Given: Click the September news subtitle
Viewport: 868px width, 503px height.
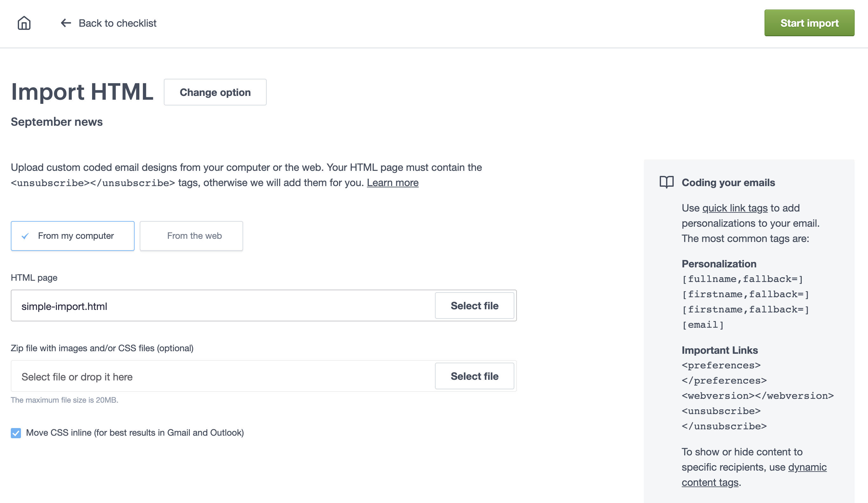Looking at the screenshot, I should 57,122.
